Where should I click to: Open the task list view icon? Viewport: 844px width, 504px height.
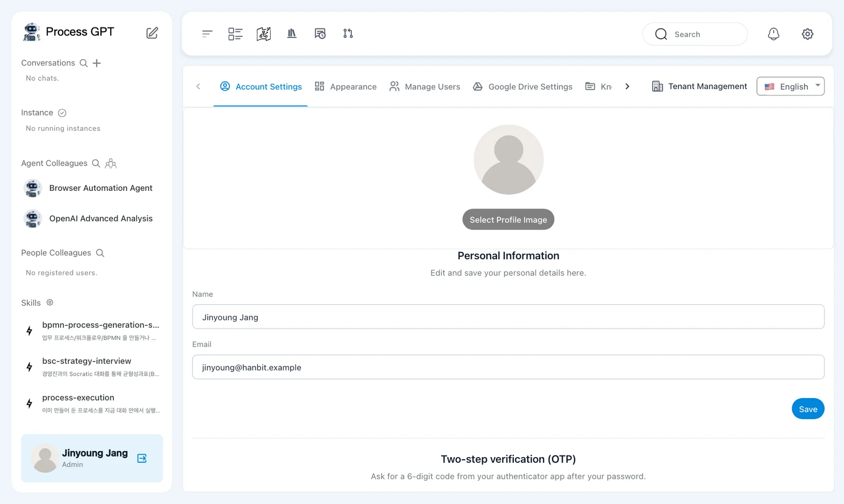[235, 34]
